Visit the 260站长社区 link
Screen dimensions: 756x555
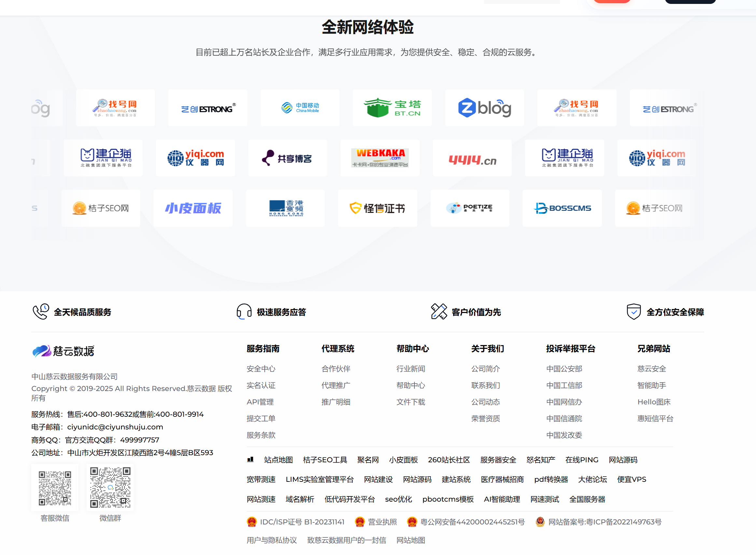point(449,460)
